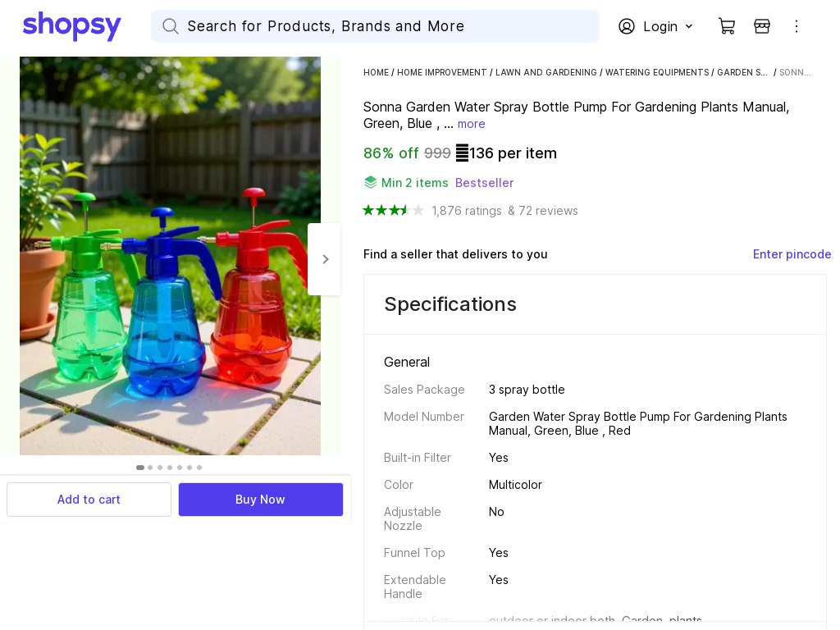Open Watering Equipments breadcrumb
840x630 pixels.
pyautogui.click(x=657, y=73)
